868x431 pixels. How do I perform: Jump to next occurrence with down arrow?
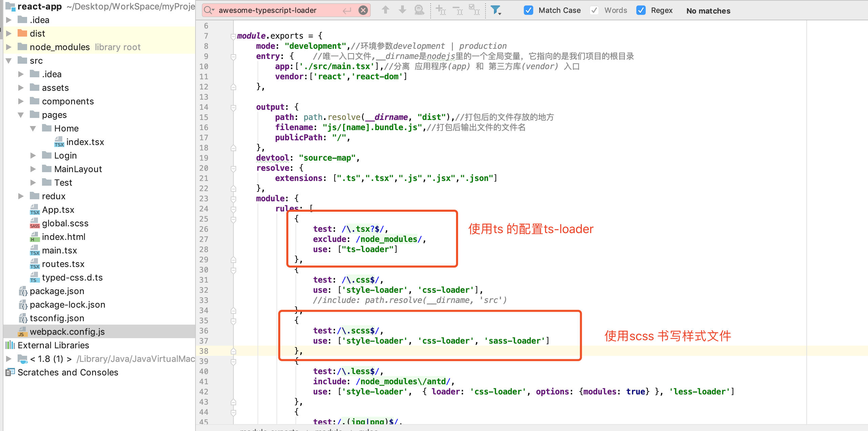click(x=402, y=10)
